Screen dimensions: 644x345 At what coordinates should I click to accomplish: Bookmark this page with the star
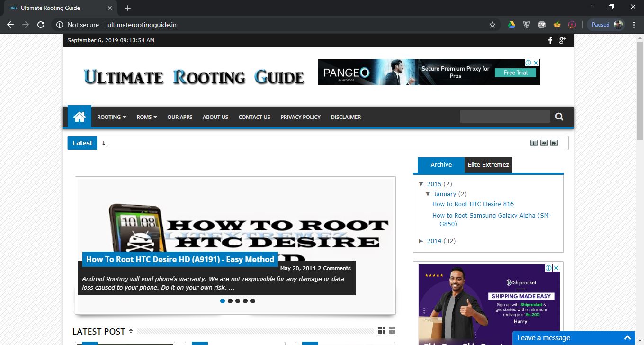[492, 25]
